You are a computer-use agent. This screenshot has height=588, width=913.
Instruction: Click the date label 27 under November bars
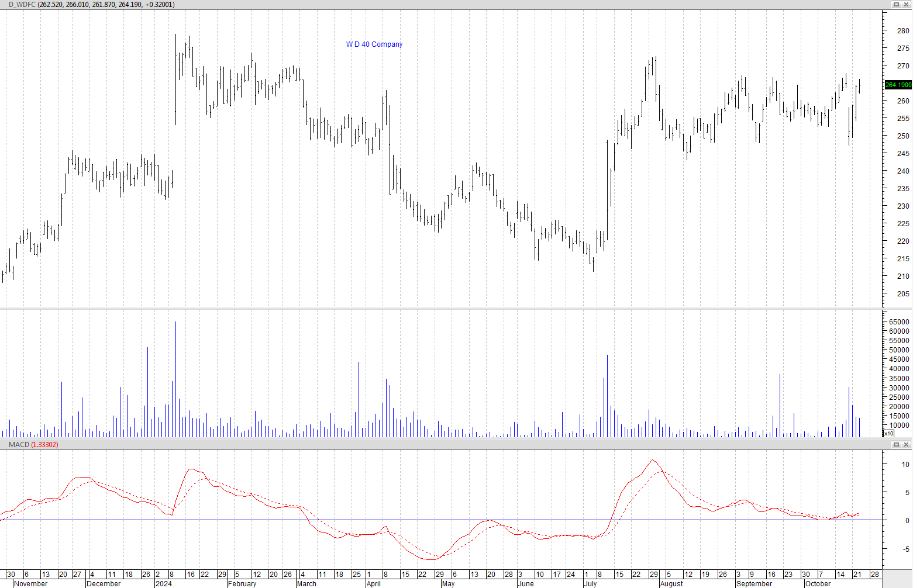coord(77,575)
